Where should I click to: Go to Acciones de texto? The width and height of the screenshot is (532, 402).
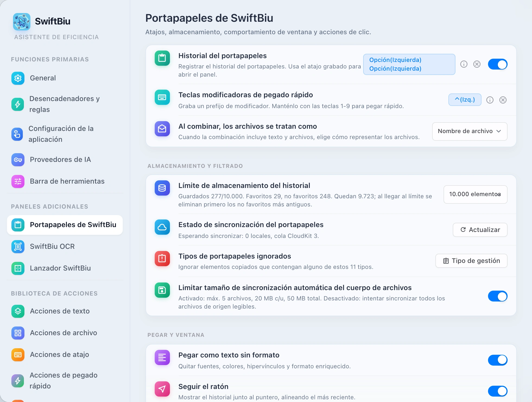point(65,311)
